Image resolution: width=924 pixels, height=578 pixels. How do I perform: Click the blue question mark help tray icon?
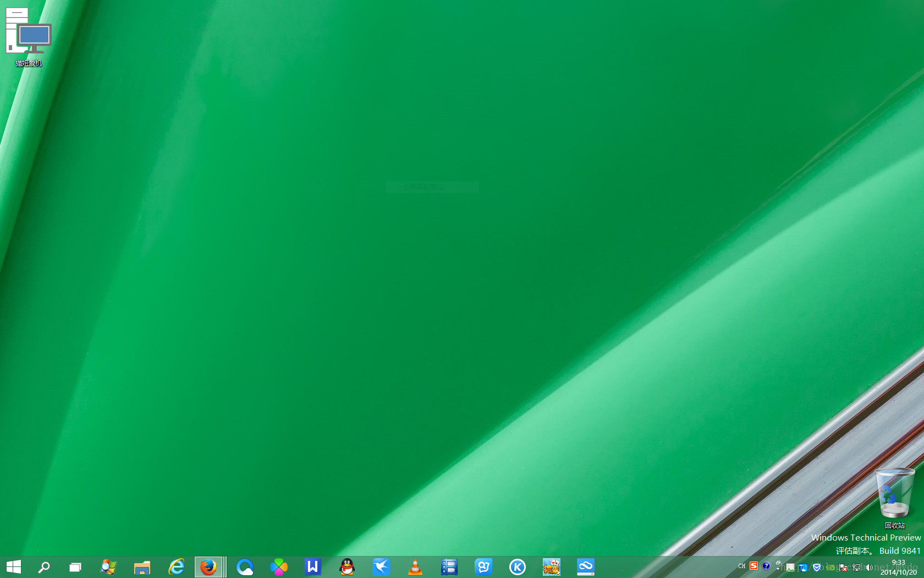pos(766,566)
